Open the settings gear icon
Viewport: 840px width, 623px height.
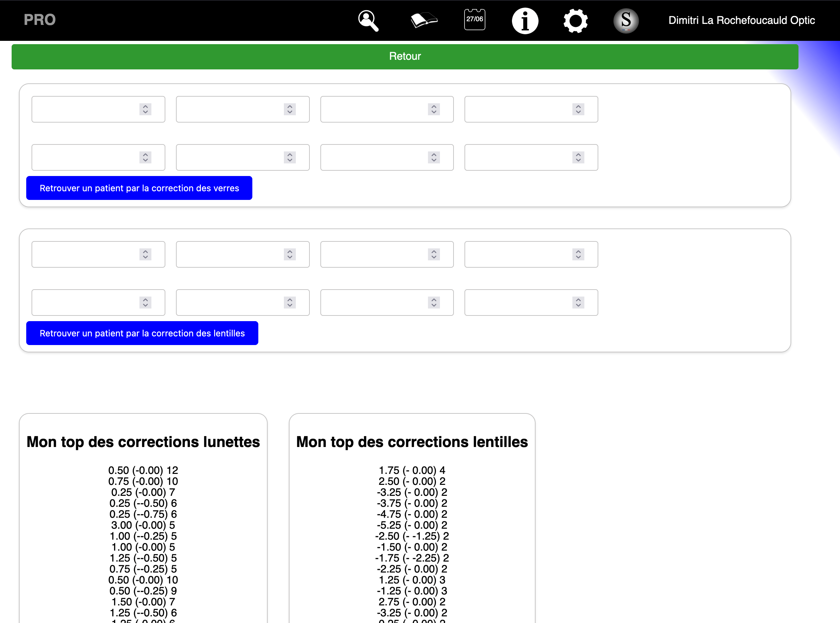tap(575, 21)
